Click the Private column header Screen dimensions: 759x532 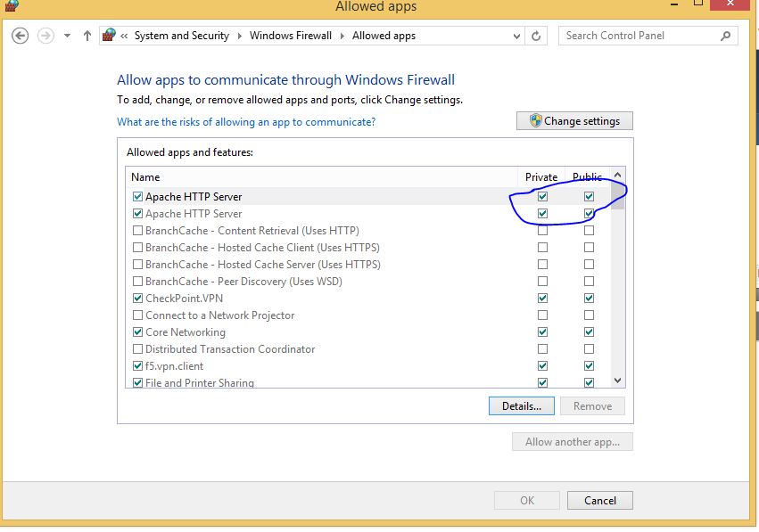[541, 177]
